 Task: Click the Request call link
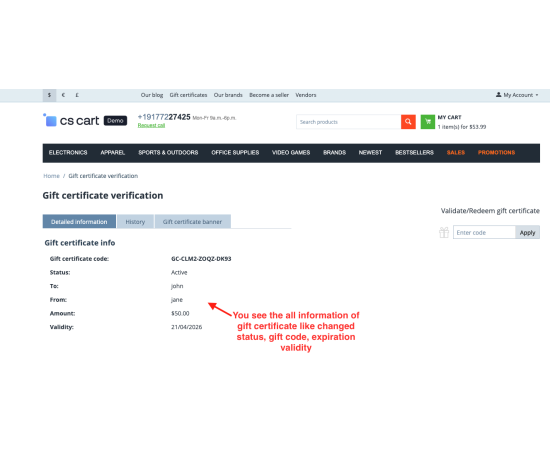(151, 125)
